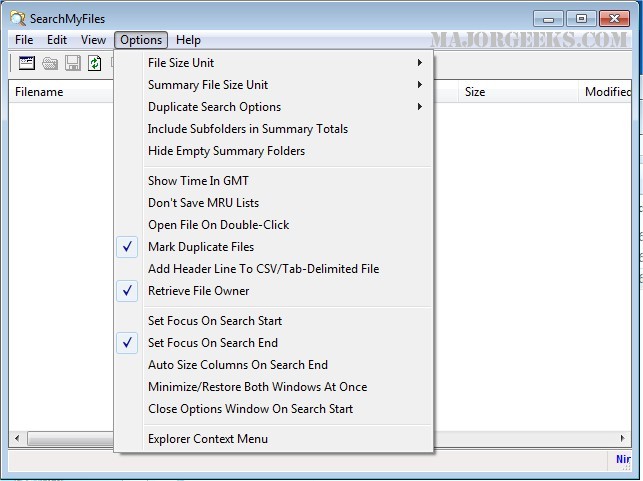Enable Show Time In GMT
The width and height of the screenshot is (643, 481).
pyautogui.click(x=274, y=181)
